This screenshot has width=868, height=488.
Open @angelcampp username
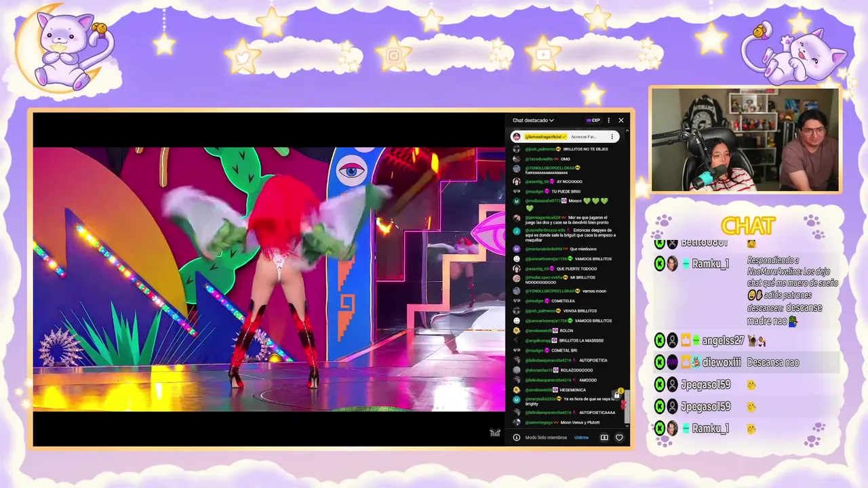click(538, 341)
